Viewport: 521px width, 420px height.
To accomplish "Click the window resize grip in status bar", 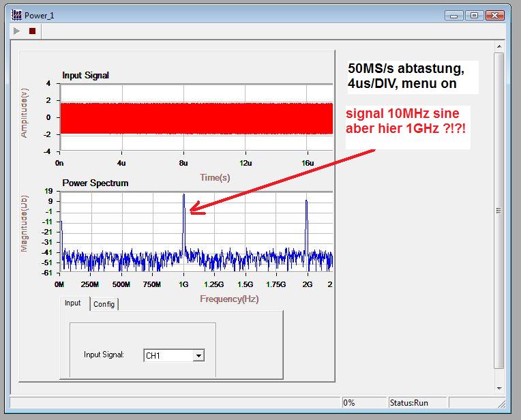I will (502, 404).
